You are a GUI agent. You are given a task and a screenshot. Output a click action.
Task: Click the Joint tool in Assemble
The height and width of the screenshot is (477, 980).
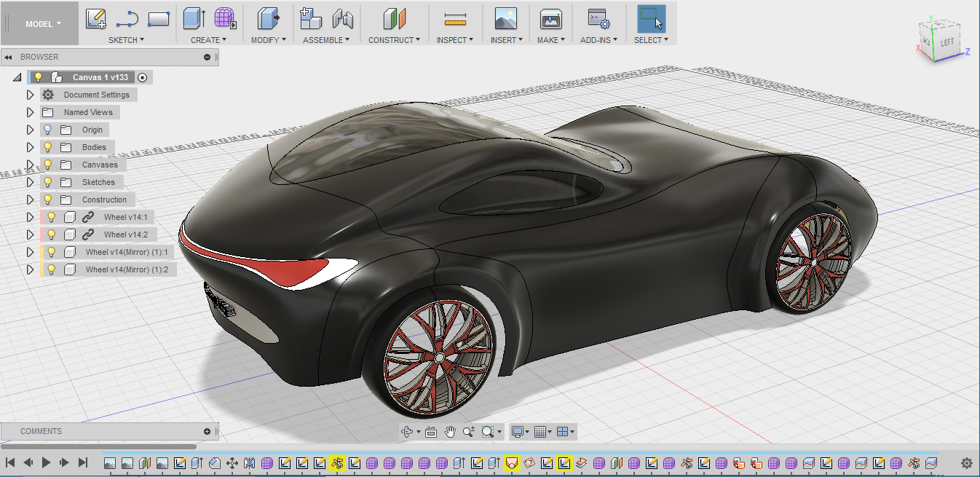[342, 19]
